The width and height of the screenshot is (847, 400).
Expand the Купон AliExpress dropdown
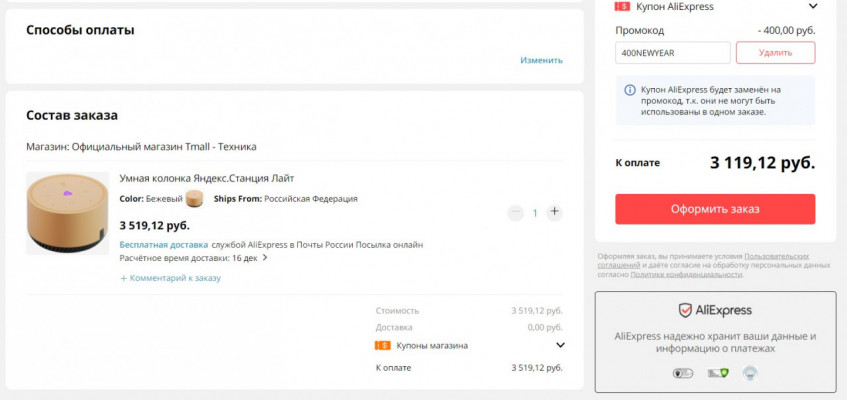(812, 6)
